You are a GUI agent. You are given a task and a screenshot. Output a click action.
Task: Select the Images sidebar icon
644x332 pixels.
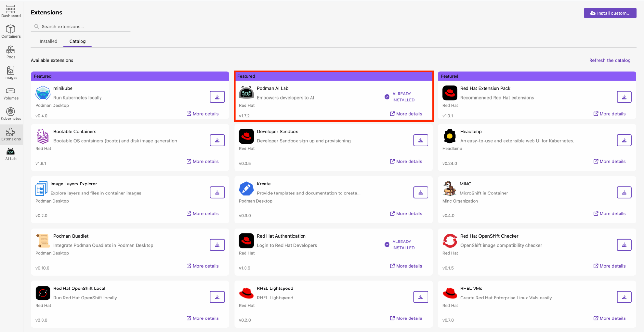click(11, 73)
